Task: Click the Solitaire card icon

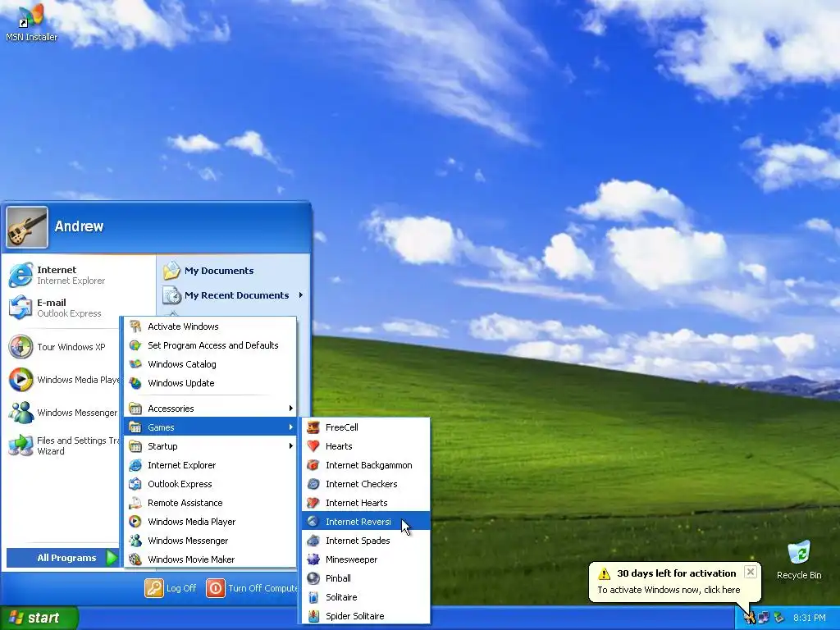Action: tap(313, 597)
